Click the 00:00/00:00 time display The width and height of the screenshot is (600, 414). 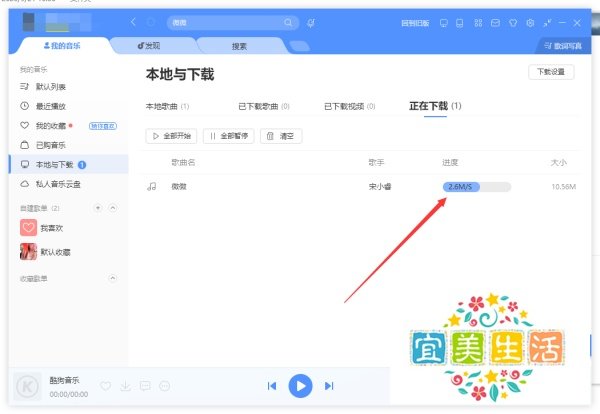[68, 394]
